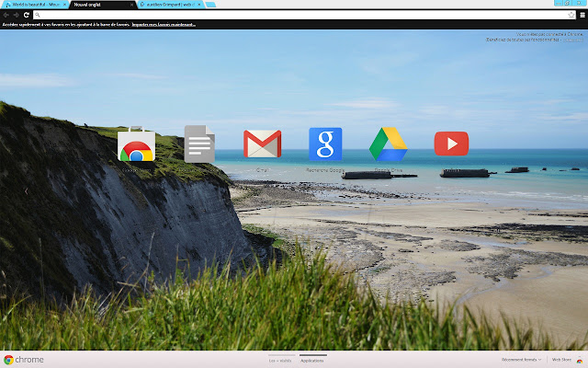Click the previous-page arrow on the left edge
The height and width of the screenshot is (368, 588).
27,191
